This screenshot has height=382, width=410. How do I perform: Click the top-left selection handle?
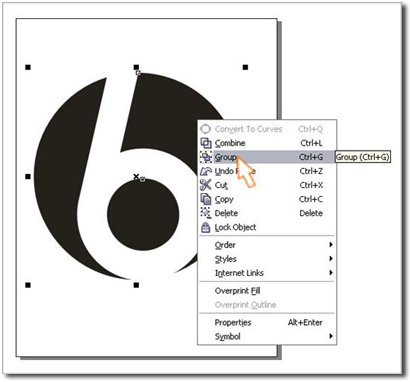point(28,67)
